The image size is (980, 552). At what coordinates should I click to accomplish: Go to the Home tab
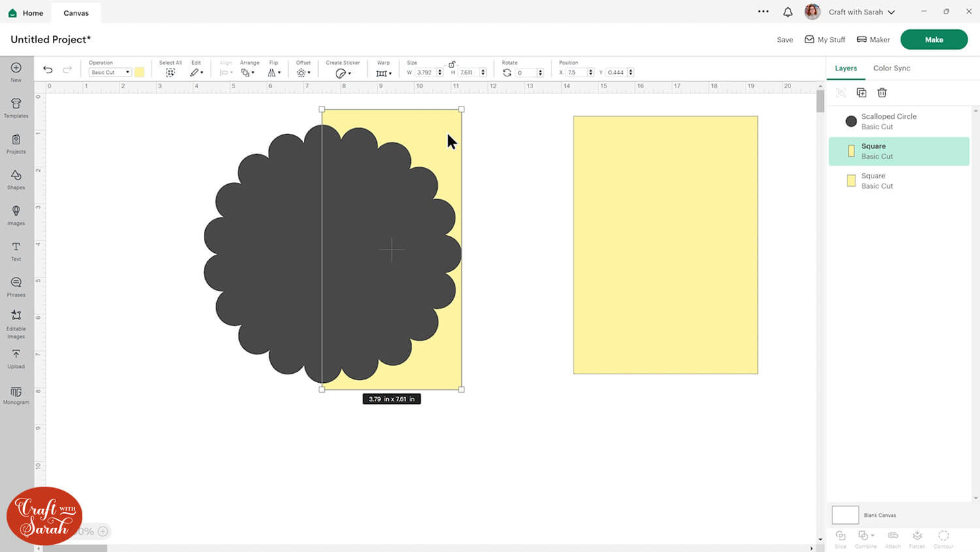[26, 12]
